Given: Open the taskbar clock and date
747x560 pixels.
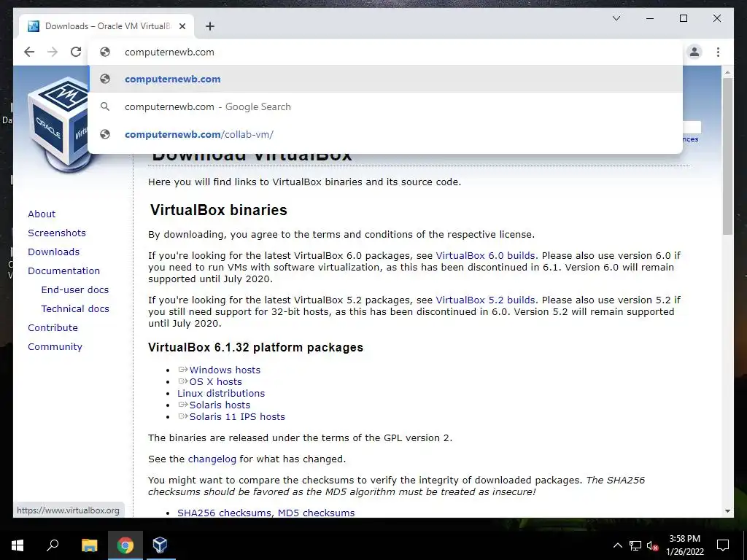Looking at the screenshot, I should point(685,545).
